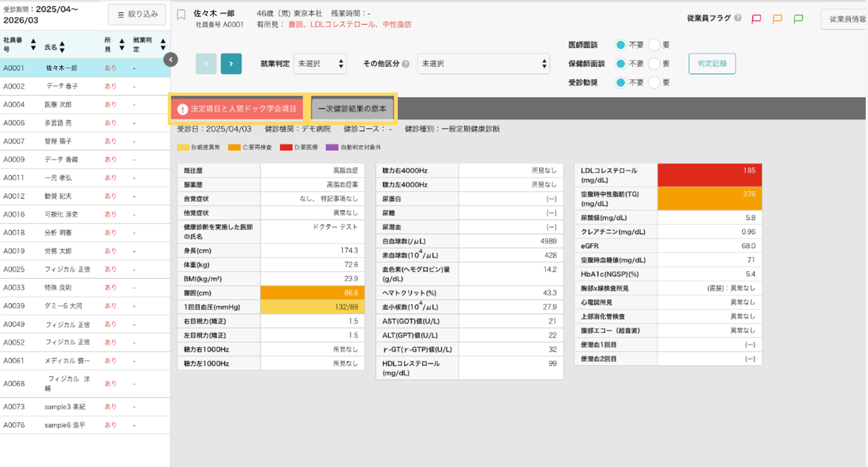
Task: Open the その他区分 dropdown showing 未選択
Action: pyautogui.click(x=483, y=64)
